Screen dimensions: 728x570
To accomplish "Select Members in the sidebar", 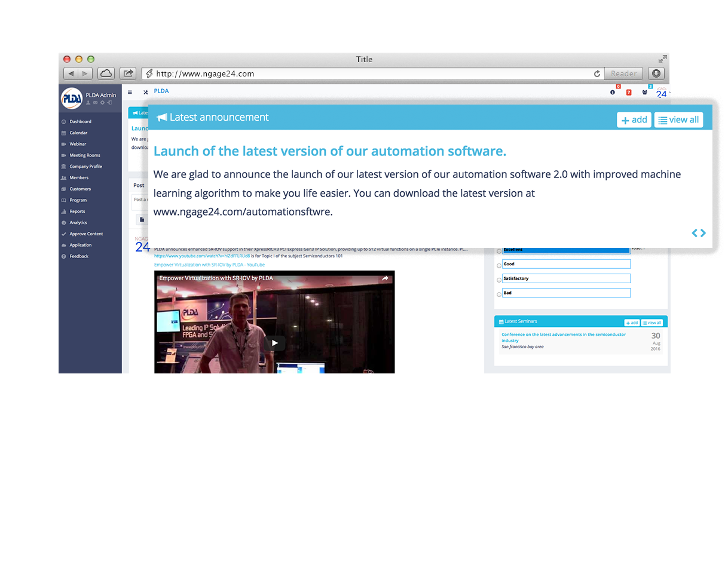I will [x=78, y=177].
